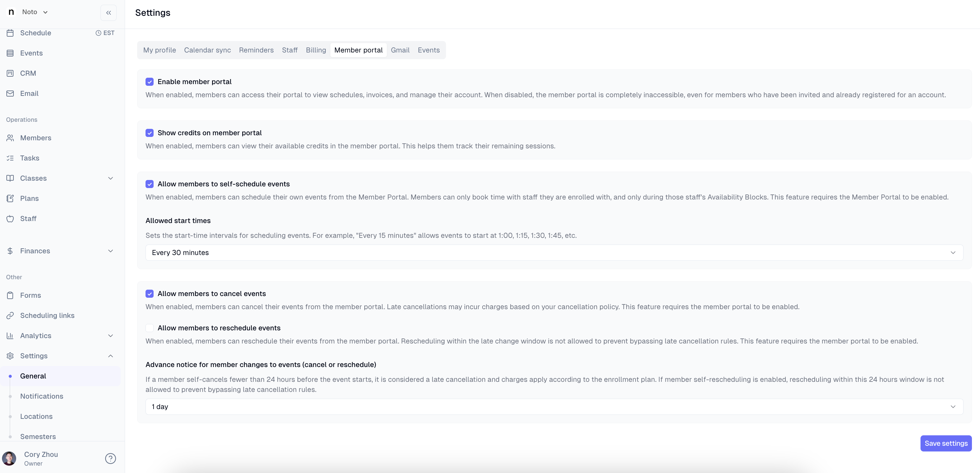Viewport: 980px width, 473px height.
Task: Open General under Settings
Action: click(x=61, y=376)
